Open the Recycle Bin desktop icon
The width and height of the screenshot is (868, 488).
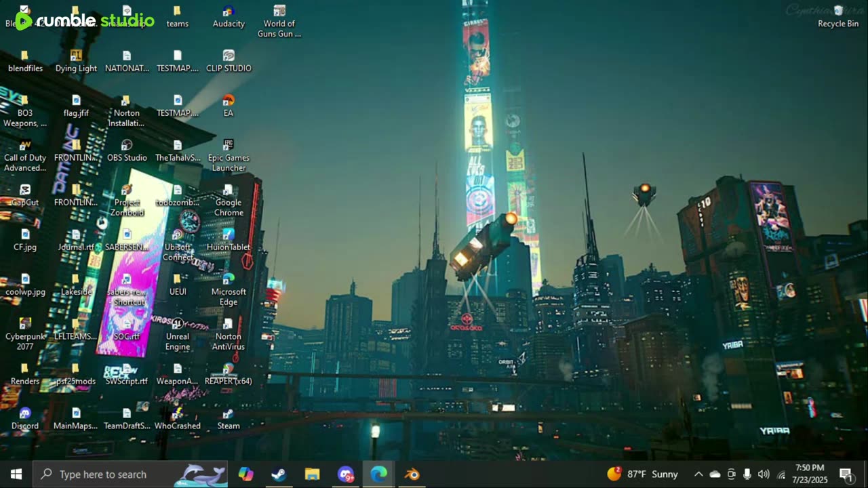[x=838, y=16]
